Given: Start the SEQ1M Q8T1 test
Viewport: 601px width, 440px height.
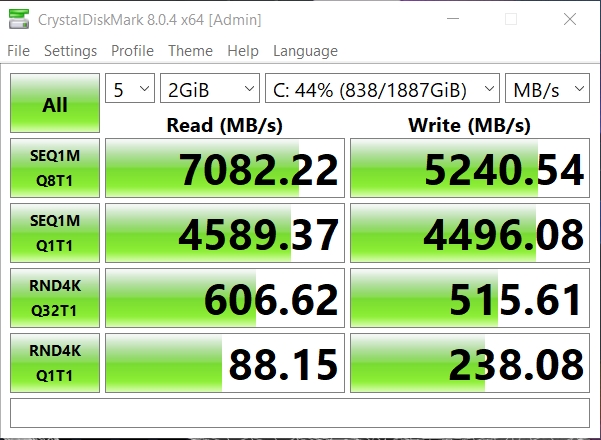Looking at the screenshot, I should click(x=55, y=168).
